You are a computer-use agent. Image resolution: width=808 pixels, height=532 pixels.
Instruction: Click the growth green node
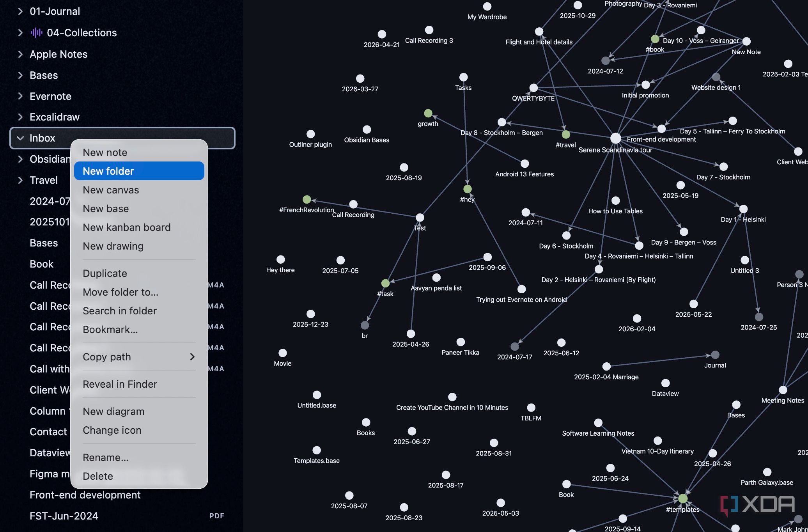428,113
